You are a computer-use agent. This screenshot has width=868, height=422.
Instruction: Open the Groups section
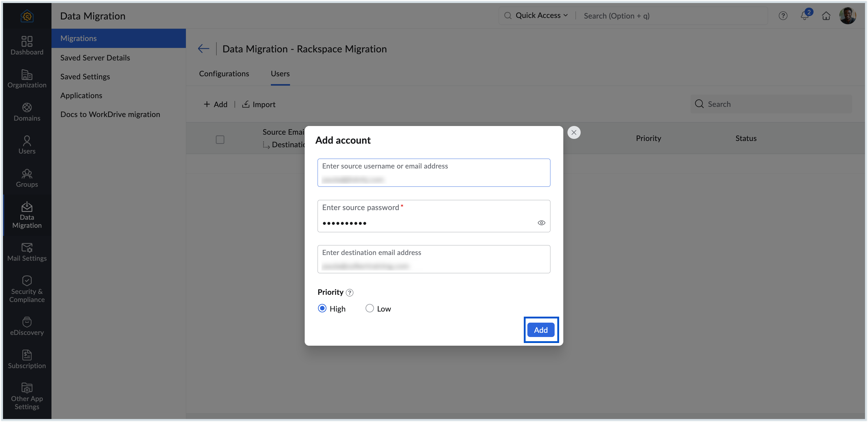pos(27,178)
